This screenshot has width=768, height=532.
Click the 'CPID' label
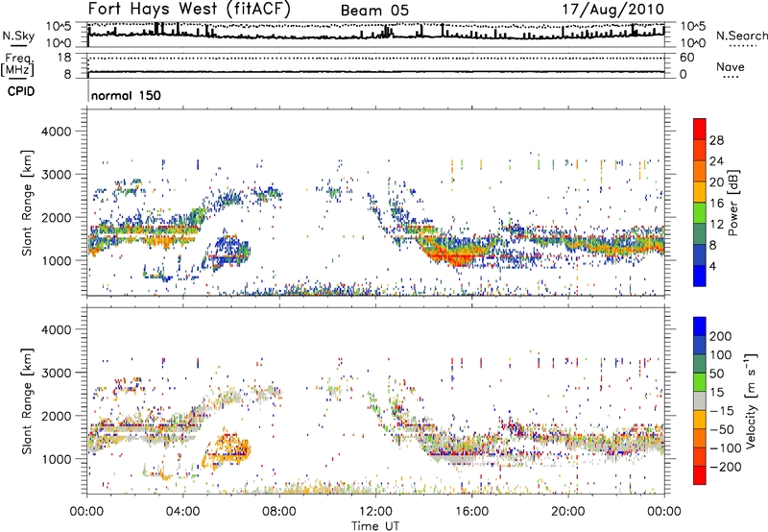pyautogui.click(x=21, y=91)
